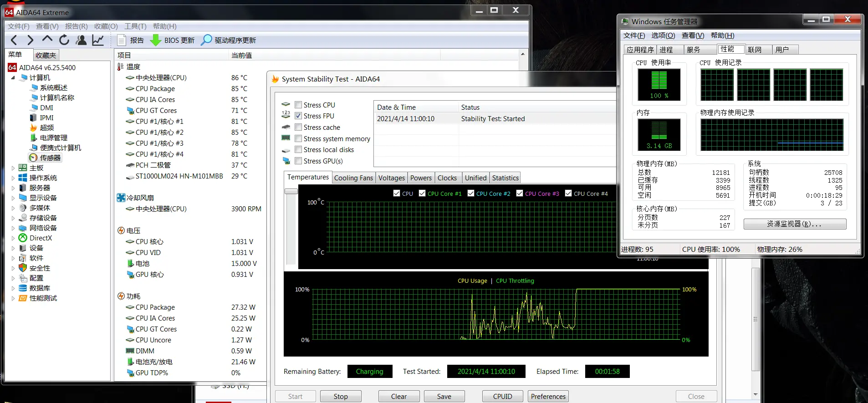Viewport: 868px width, 403px height.
Task: Click 资源监视器(R)... in Task Manager
Action: 795,224
